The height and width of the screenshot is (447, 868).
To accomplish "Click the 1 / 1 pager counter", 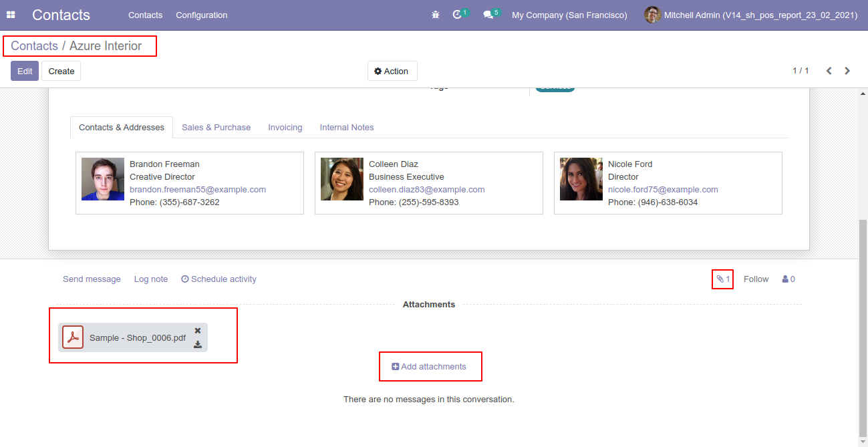I will tap(801, 71).
